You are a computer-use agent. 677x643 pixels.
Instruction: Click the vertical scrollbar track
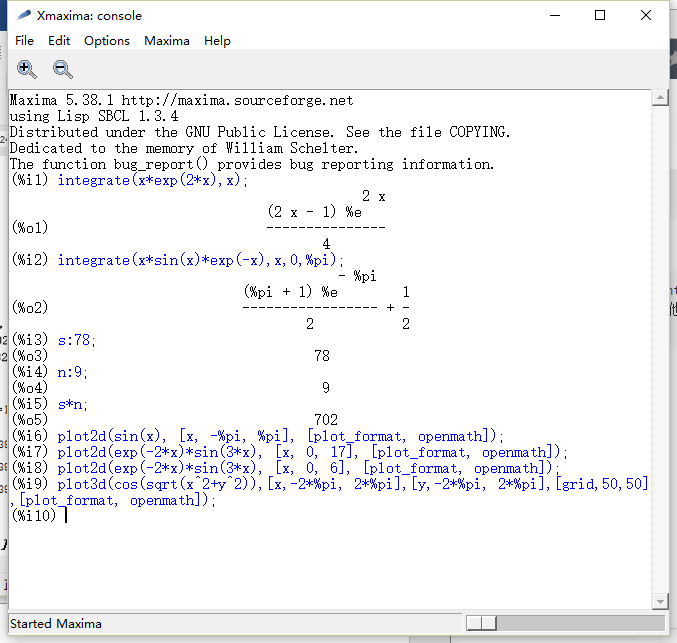click(660, 350)
